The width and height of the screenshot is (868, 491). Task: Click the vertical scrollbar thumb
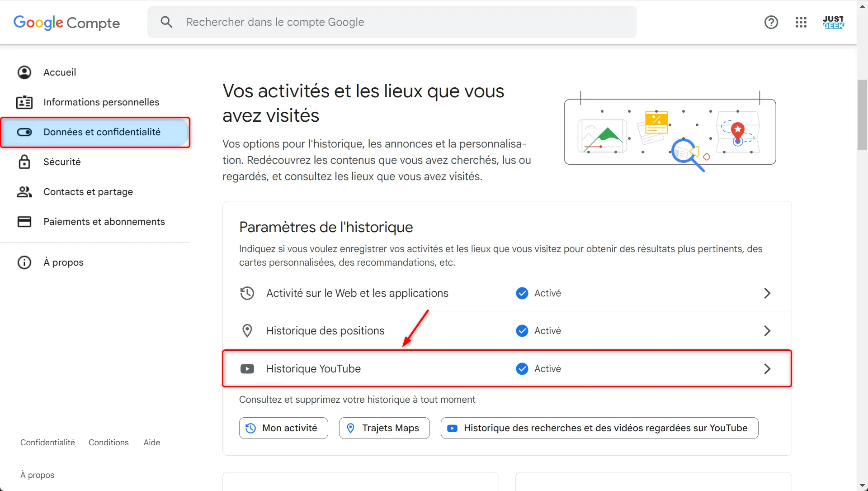863,114
